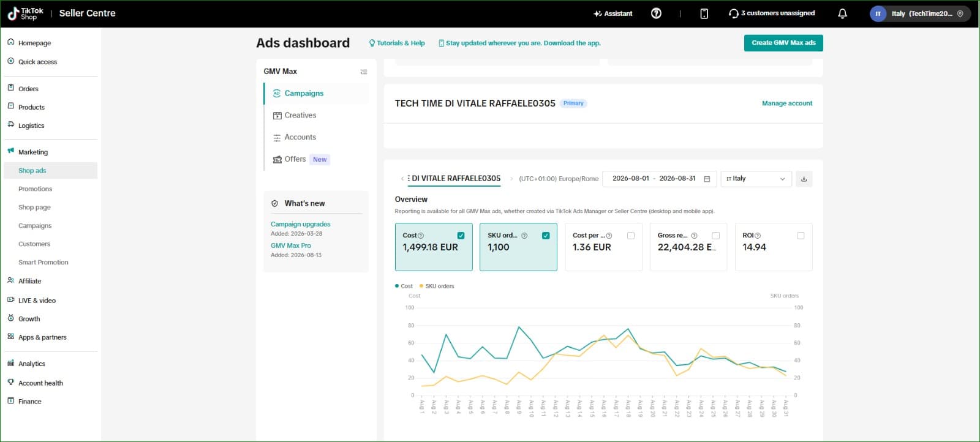Download the report via download icon

click(804, 179)
